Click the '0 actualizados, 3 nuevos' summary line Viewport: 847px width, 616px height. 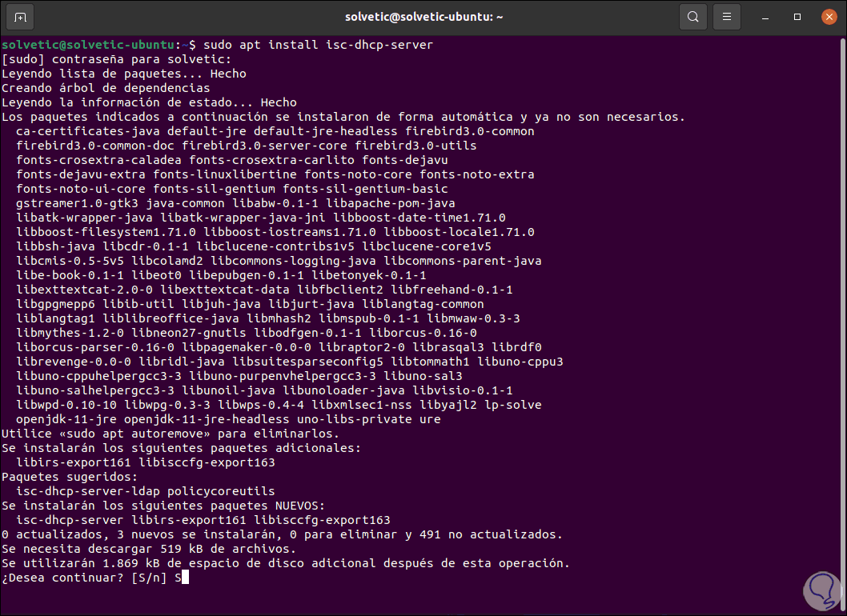(x=282, y=535)
